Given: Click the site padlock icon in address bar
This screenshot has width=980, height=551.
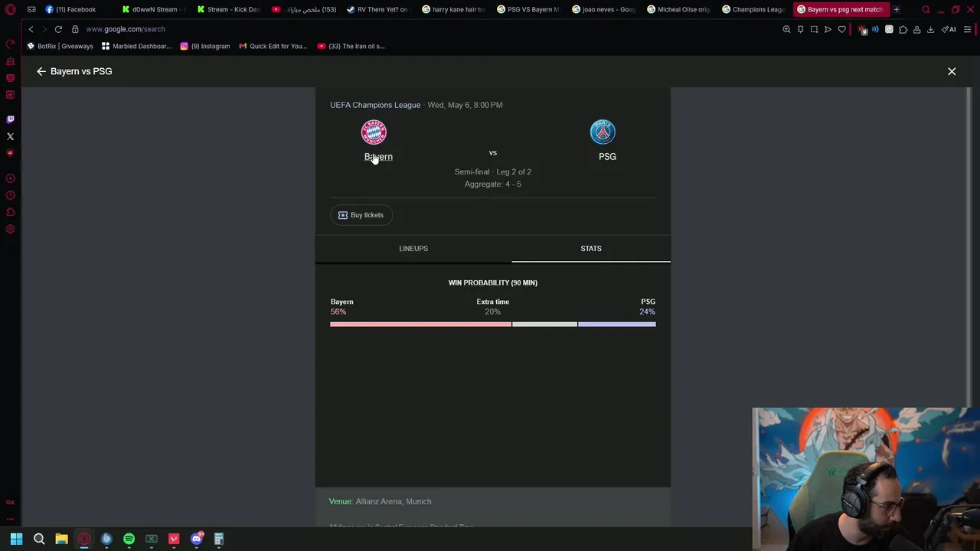Looking at the screenshot, I should [75, 29].
